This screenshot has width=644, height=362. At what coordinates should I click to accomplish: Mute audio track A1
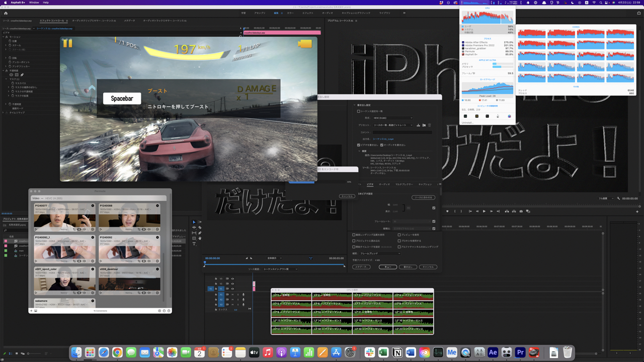232,295
